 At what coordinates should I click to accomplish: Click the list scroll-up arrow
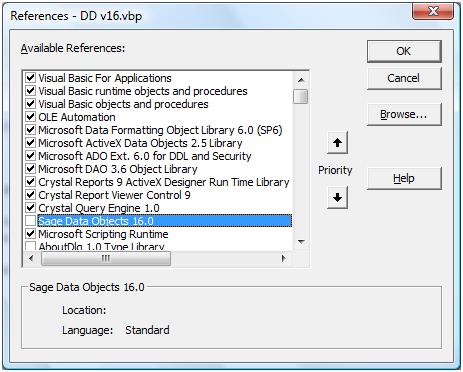coord(301,80)
